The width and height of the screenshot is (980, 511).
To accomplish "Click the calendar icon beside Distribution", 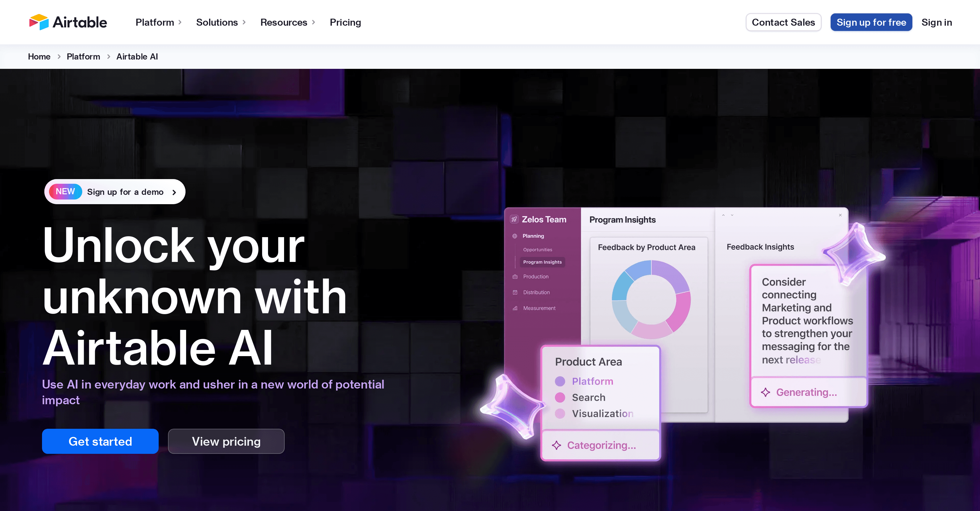I will (515, 292).
